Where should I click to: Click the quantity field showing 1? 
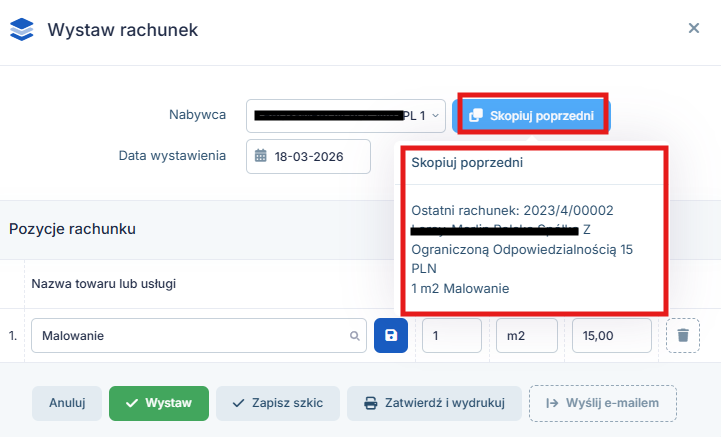click(452, 336)
